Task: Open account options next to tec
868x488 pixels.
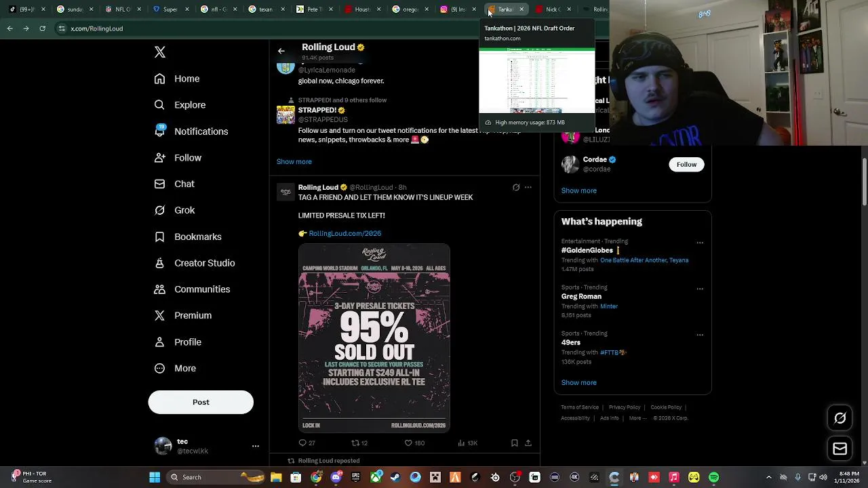Action: 256,446
